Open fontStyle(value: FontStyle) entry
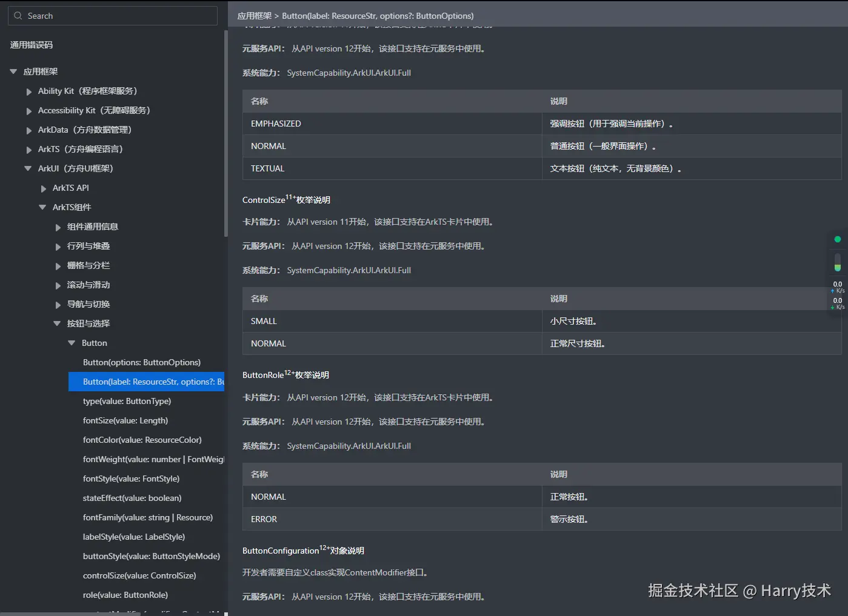The height and width of the screenshot is (616, 848). coord(131,479)
